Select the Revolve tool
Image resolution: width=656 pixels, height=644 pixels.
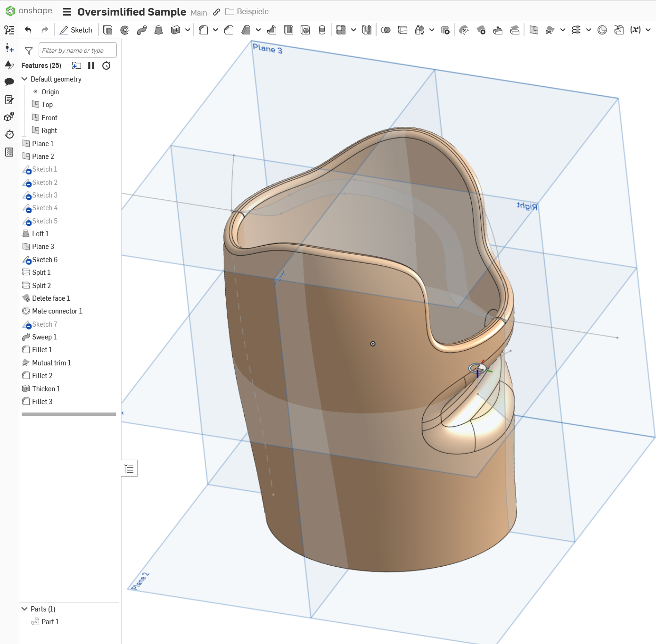click(x=125, y=30)
